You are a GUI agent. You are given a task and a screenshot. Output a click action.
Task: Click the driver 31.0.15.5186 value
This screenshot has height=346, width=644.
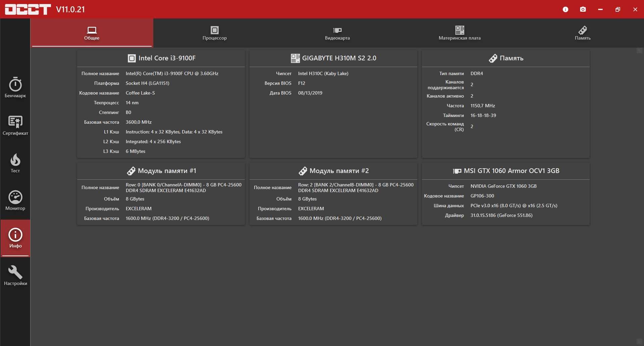[501, 215]
